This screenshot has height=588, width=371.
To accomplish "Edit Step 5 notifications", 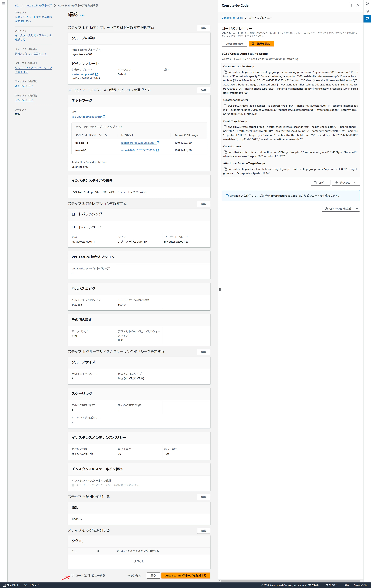I will click(x=204, y=497).
